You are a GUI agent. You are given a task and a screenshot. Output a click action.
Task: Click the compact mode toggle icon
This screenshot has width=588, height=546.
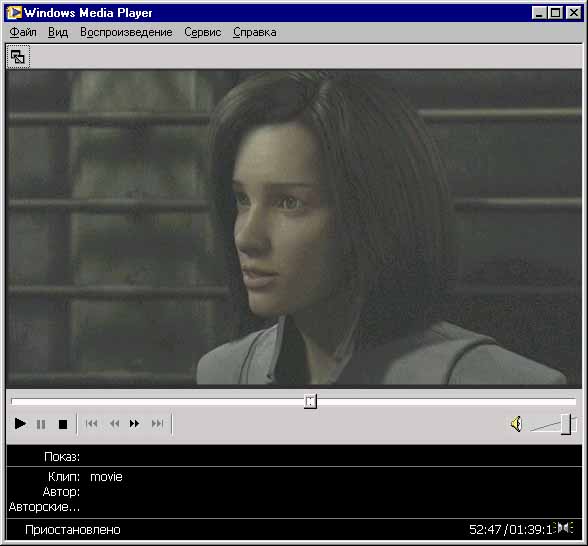coord(18,57)
